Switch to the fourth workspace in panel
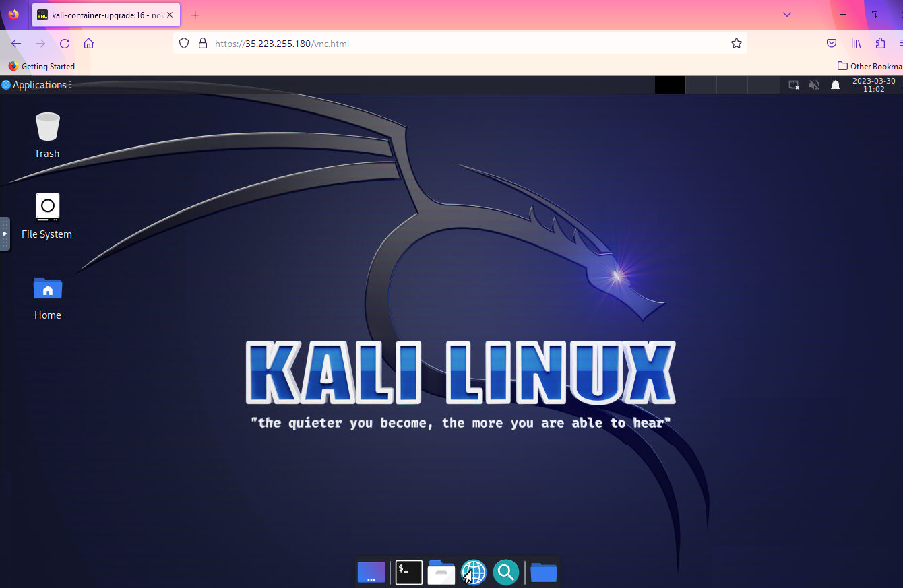Screen dimensions: 903x588 (x=763, y=85)
